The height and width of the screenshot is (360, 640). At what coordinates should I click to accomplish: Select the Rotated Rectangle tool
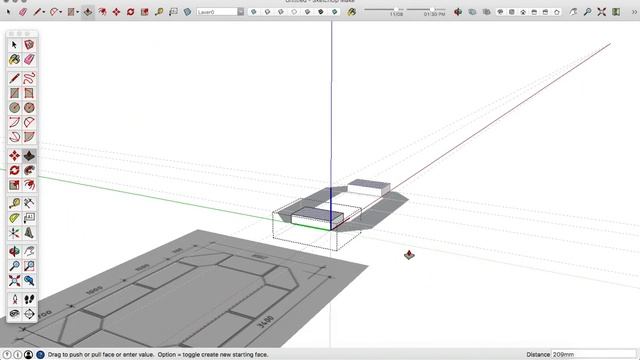29,93
